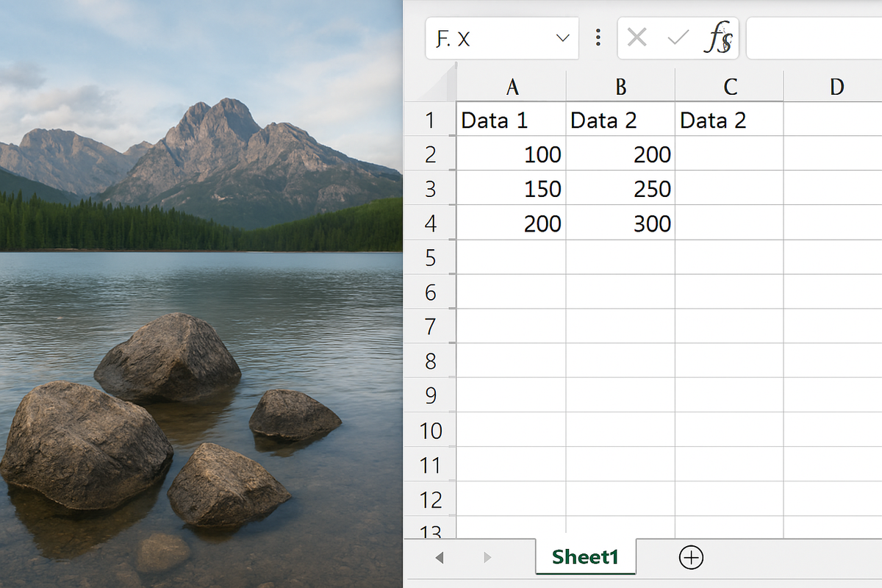
Task: Select row 1 header
Action: (x=430, y=120)
